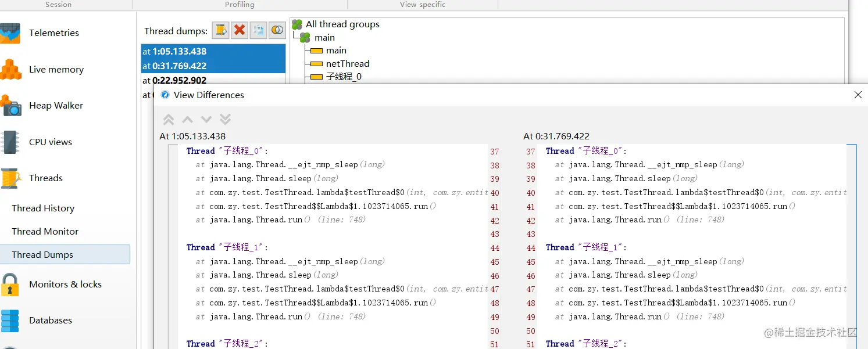This screenshot has height=349, width=868.
Task: Select thread dump at 0:31.769.422
Action: coord(213,66)
